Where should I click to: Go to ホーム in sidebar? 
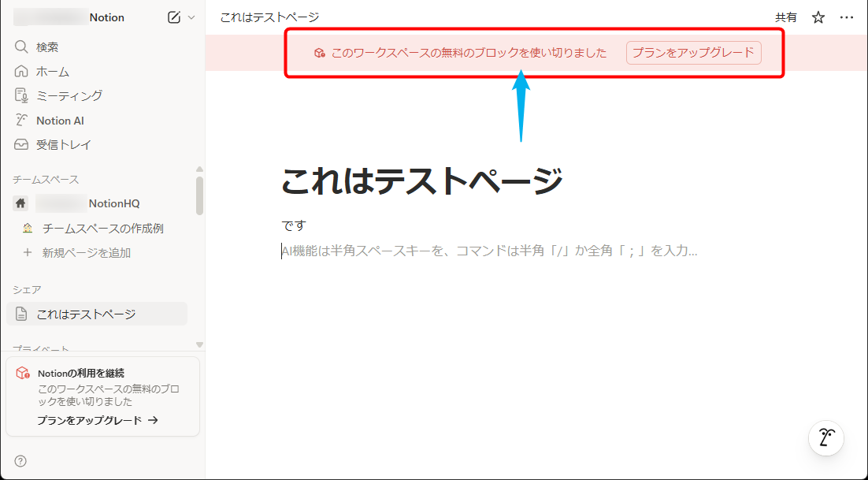point(53,72)
